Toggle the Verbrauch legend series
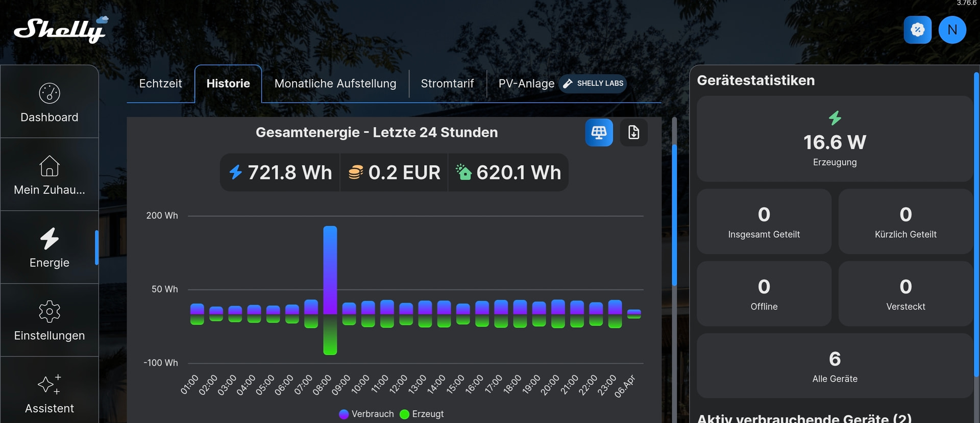 366,414
